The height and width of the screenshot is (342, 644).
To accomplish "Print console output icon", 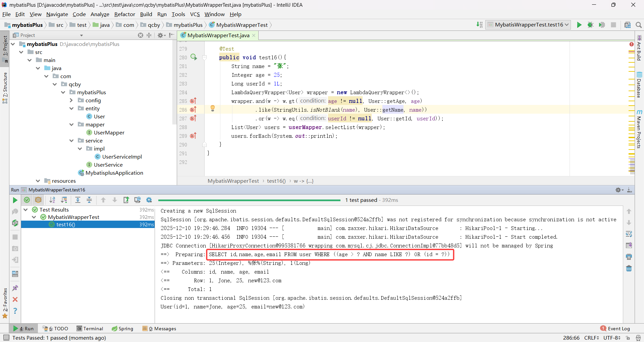I will pos(629,257).
